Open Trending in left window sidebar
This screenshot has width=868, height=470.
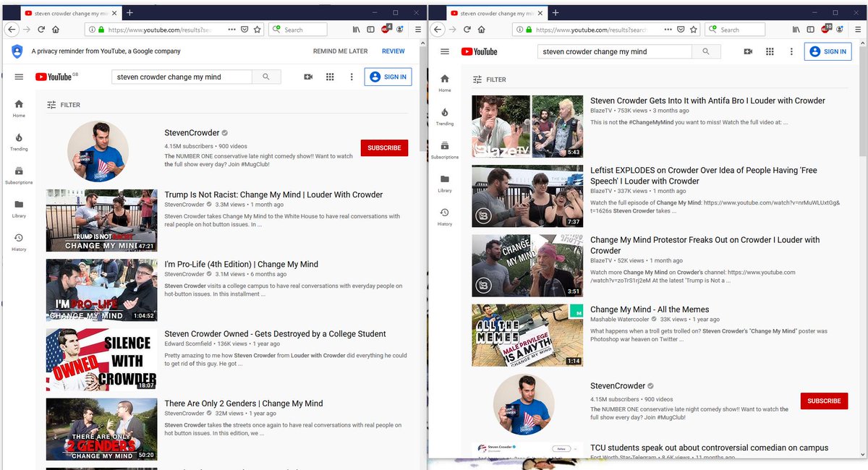point(19,141)
